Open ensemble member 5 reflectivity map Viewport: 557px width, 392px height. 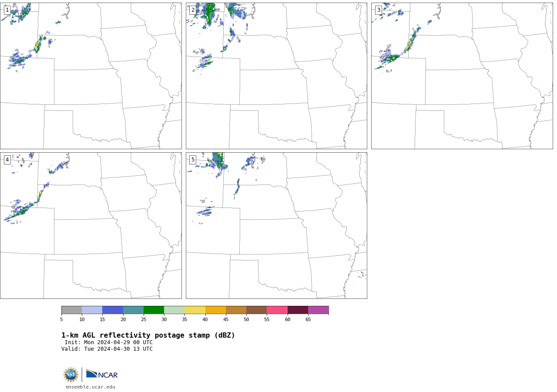[x=276, y=225]
